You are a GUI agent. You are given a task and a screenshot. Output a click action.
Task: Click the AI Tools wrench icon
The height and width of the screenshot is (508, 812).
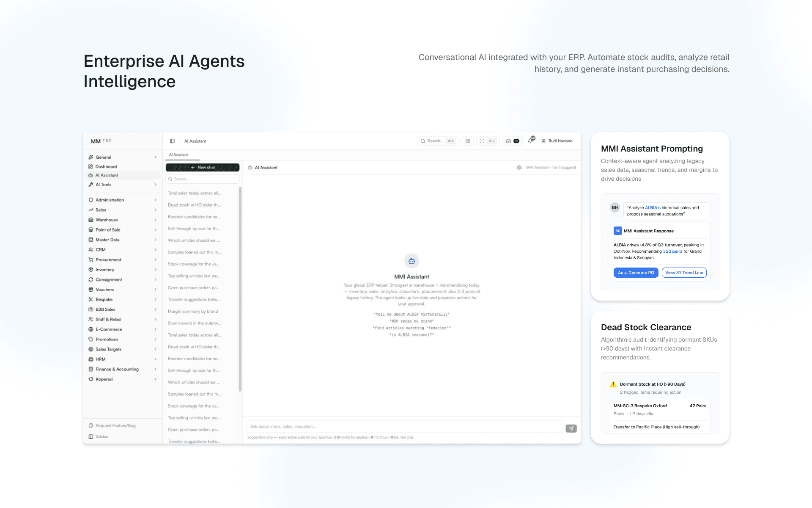tap(91, 185)
